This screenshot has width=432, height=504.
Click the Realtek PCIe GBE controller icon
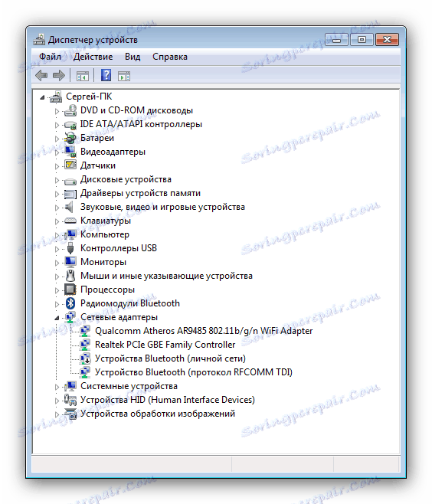coord(85,345)
